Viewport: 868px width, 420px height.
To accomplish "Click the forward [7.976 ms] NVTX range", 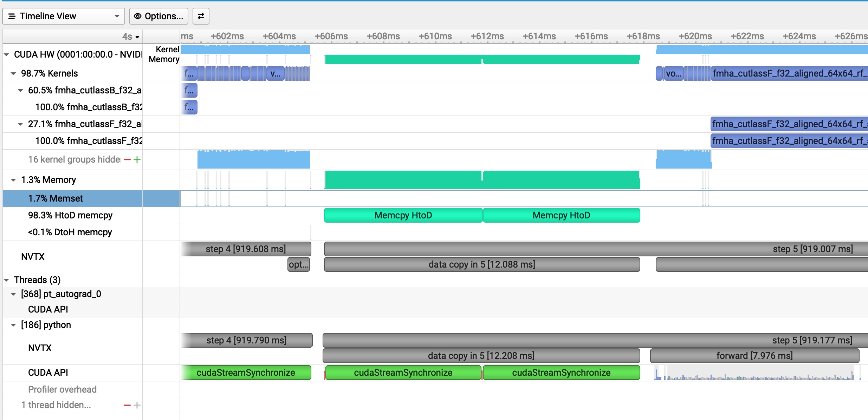I will (754, 356).
